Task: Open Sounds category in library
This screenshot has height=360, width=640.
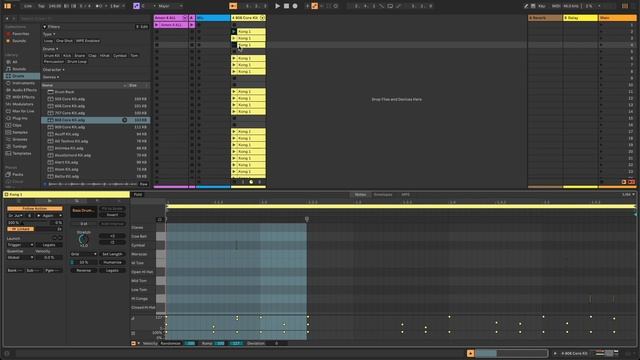Action: [x=19, y=69]
